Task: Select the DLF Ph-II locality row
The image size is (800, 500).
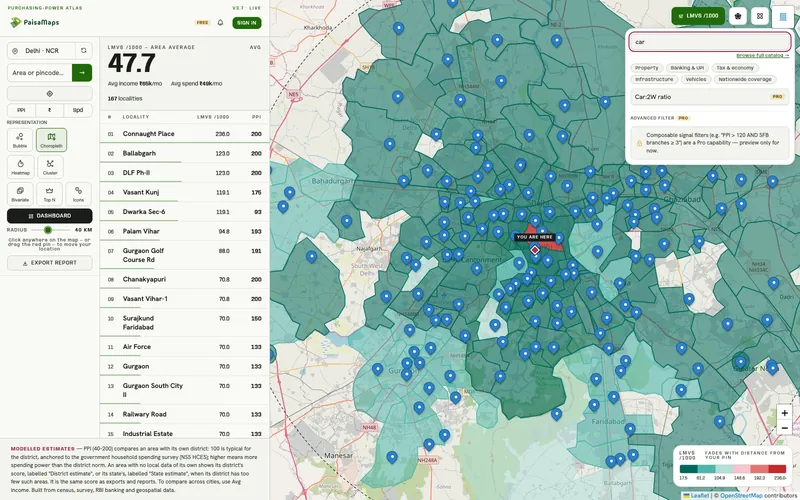Action: click(x=184, y=173)
